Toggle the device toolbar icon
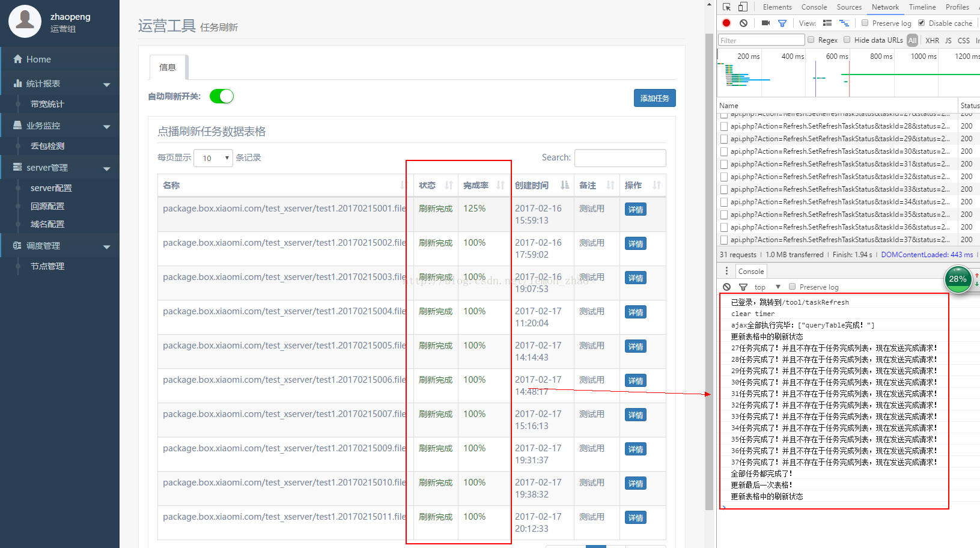Viewport: 980px width, 548px height. (743, 7)
